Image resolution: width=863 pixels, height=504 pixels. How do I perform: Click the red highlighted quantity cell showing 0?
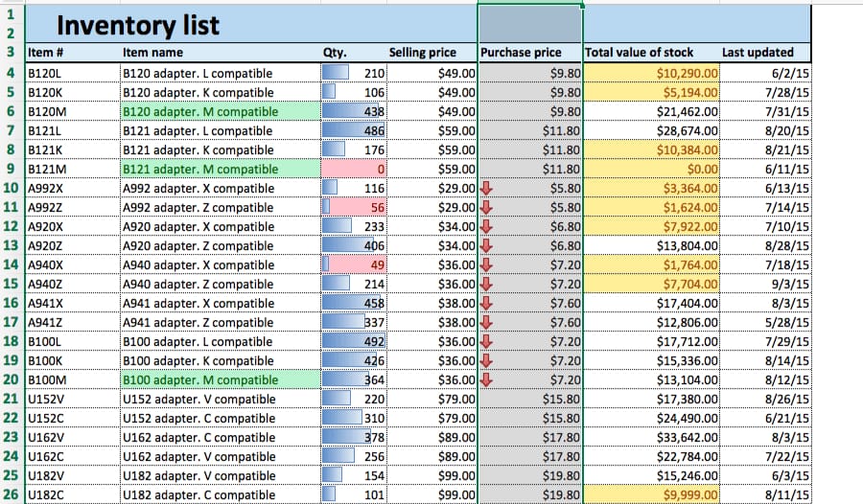[x=354, y=170]
